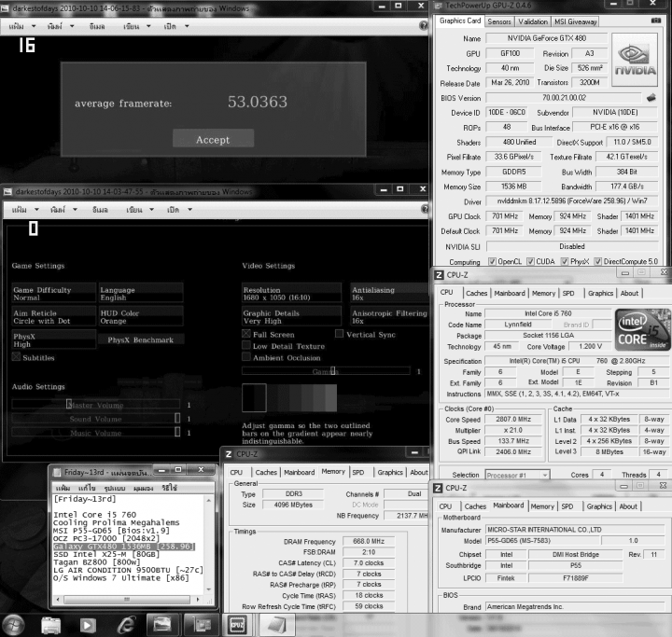Image resolution: width=672 pixels, height=637 pixels.
Task: Open Graphics tab in CPU-Z motherboard window
Action: 599,506
